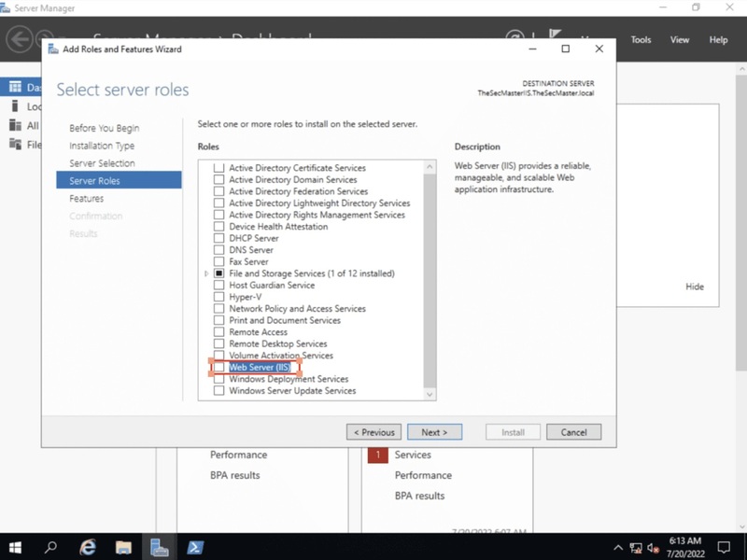Screen dimensions: 747x560
Task: Check Active Directory Certificate Services
Action: click(x=218, y=168)
